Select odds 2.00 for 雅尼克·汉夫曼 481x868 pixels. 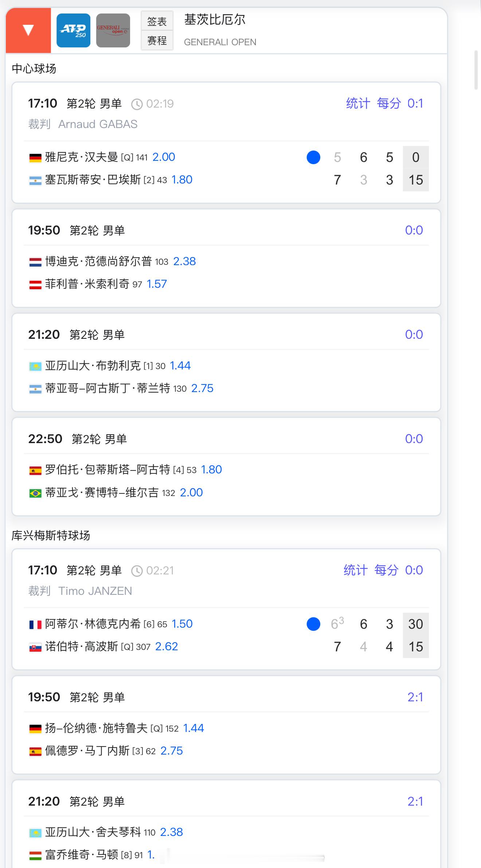164,157
